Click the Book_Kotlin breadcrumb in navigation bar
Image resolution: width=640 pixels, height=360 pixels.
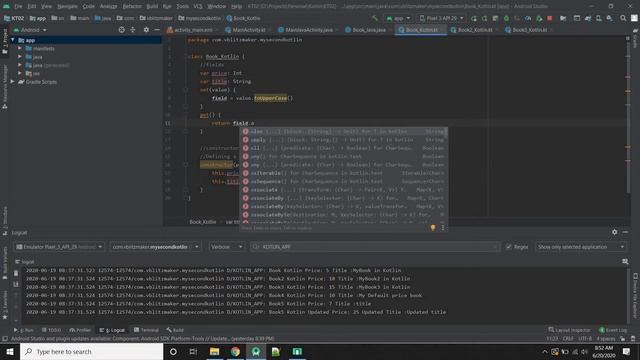244,18
